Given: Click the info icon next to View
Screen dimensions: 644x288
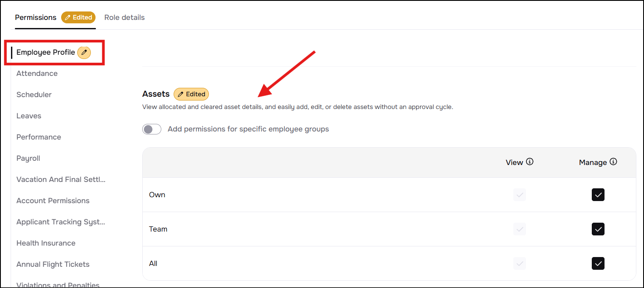Looking at the screenshot, I should coord(529,162).
